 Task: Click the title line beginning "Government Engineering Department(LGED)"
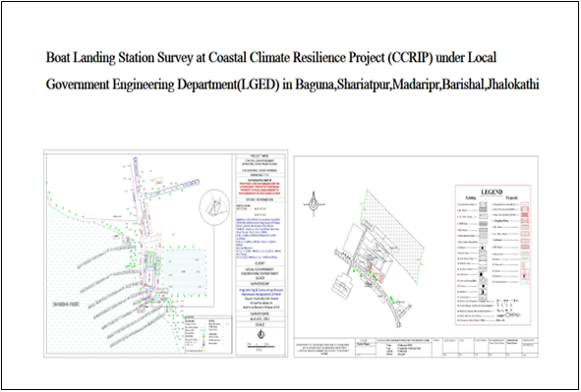pyautogui.click(x=292, y=84)
